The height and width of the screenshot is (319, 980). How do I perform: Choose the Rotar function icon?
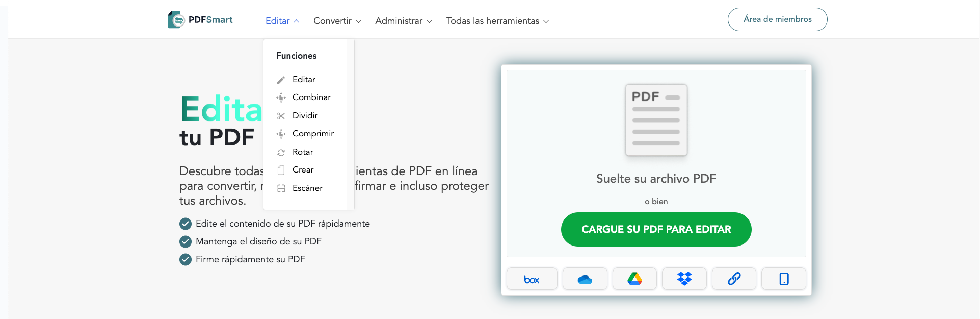pyautogui.click(x=281, y=152)
